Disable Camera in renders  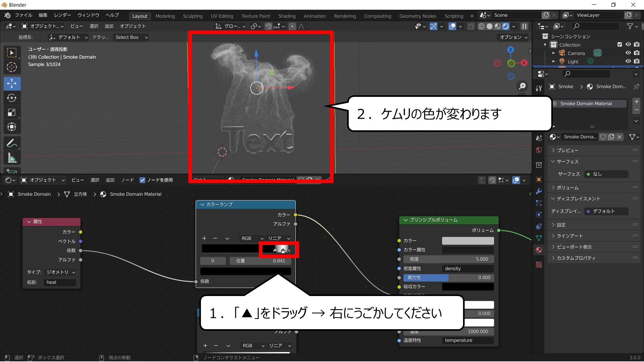[x=637, y=53]
